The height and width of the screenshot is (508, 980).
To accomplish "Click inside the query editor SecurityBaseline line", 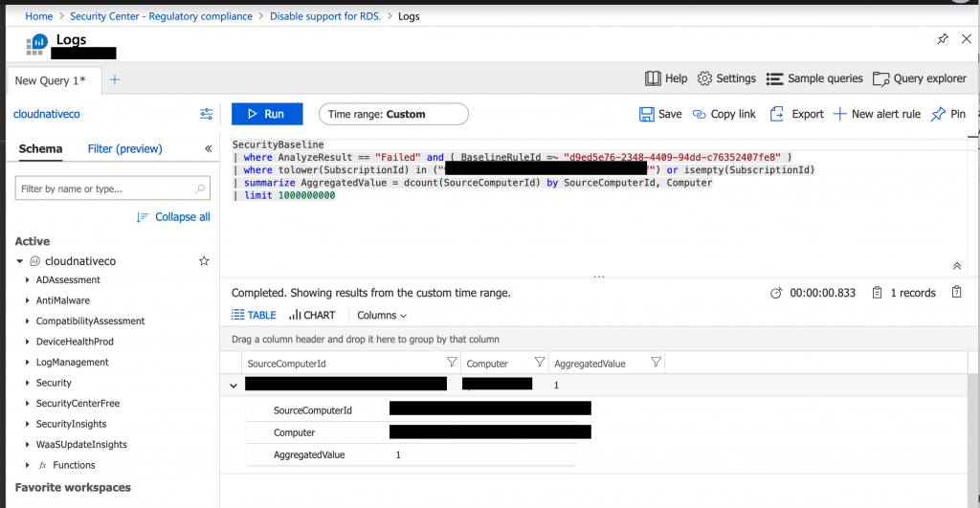I will (278, 144).
